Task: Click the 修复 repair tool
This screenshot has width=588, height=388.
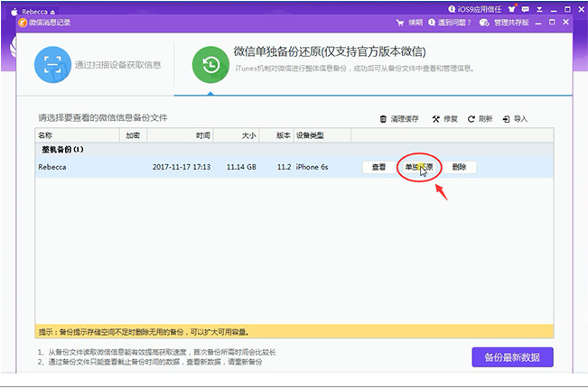Action: tap(447, 118)
